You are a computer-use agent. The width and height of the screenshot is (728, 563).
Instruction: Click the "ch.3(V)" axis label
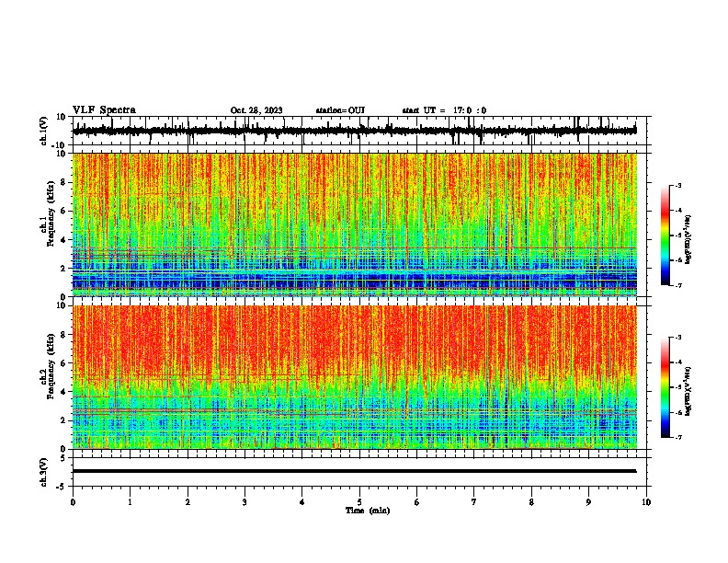[44, 472]
